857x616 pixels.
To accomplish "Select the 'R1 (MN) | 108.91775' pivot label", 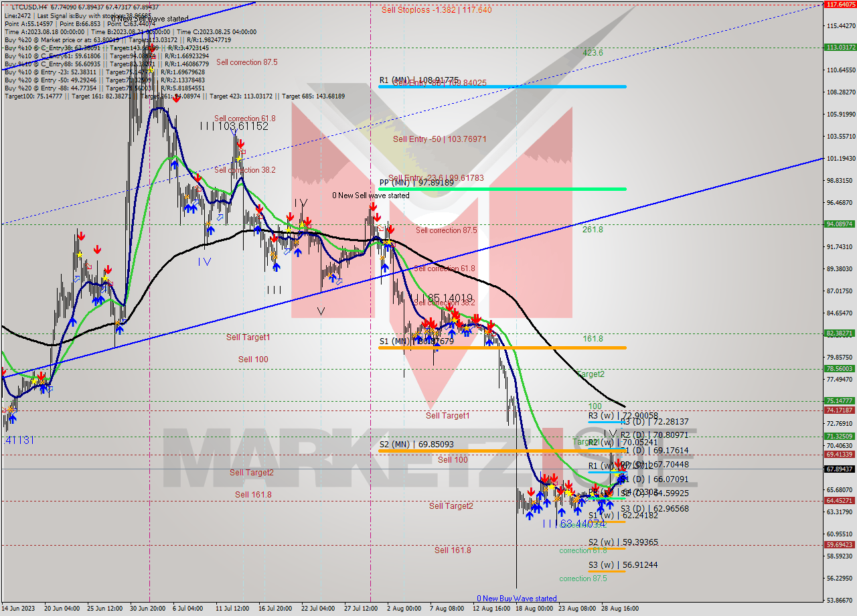I will click(419, 80).
